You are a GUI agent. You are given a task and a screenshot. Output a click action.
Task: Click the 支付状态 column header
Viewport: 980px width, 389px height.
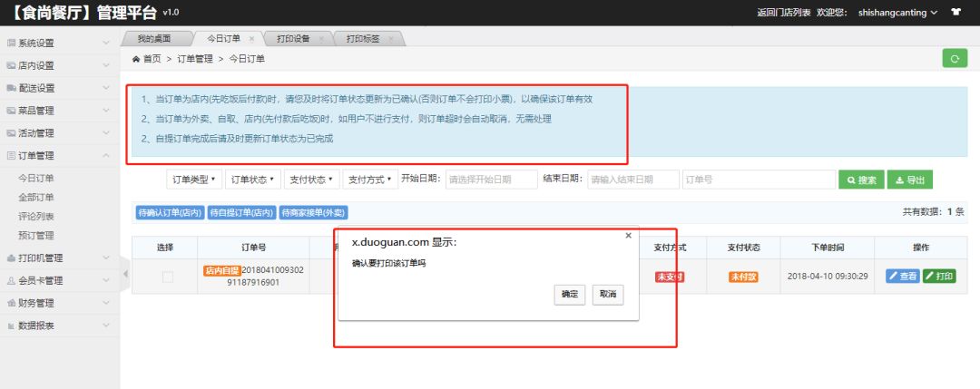[x=744, y=248]
